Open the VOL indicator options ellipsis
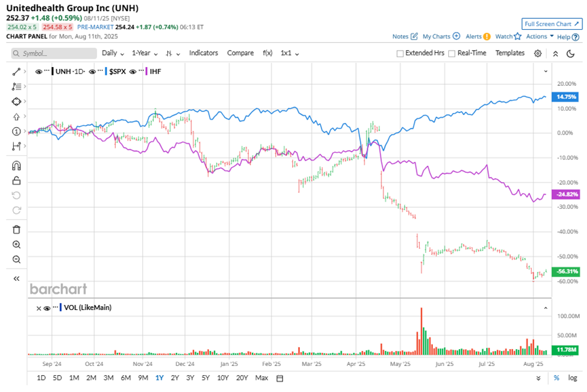Screen dimensions: 587x392 click(55, 307)
